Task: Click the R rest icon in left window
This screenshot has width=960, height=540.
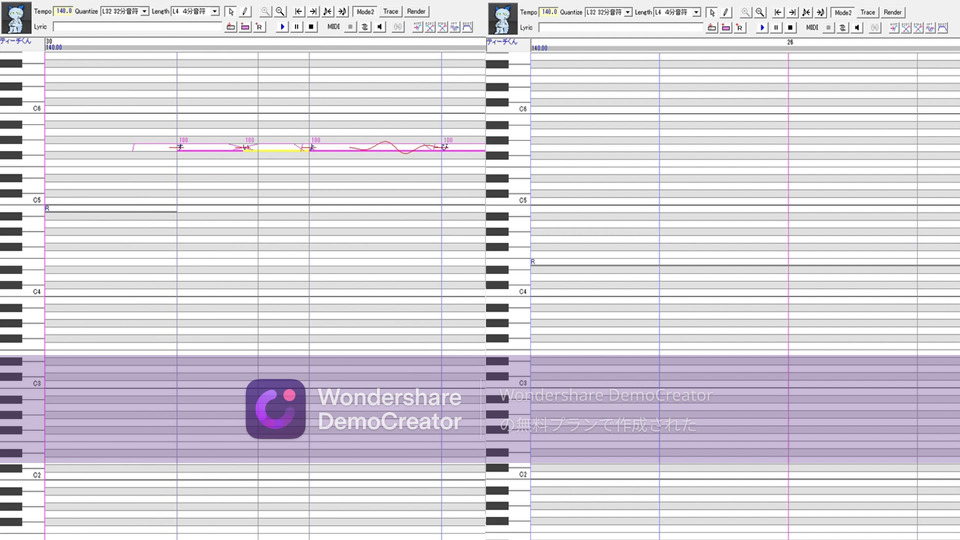Action: [259, 27]
